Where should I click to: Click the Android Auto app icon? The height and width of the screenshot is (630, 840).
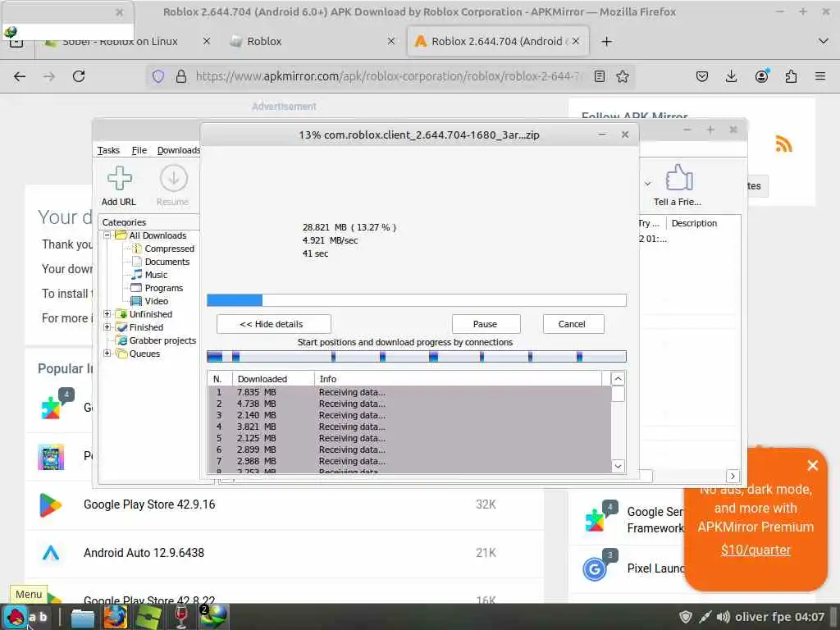pyautogui.click(x=50, y=553)
